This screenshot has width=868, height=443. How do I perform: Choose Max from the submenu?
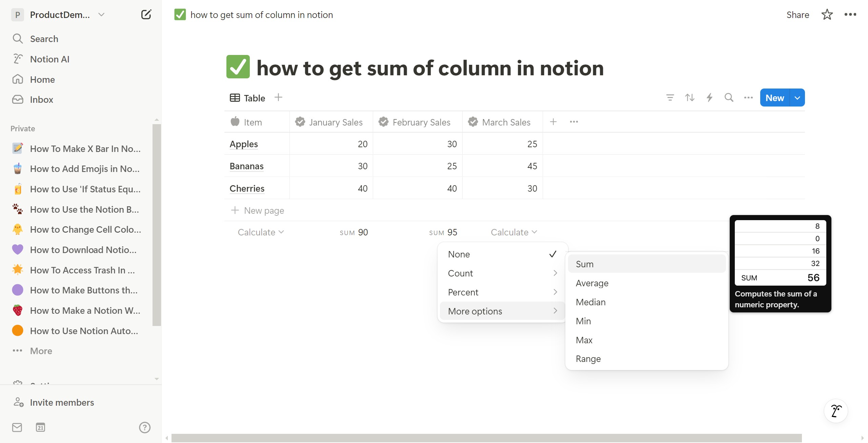click(x=647, y=340)
